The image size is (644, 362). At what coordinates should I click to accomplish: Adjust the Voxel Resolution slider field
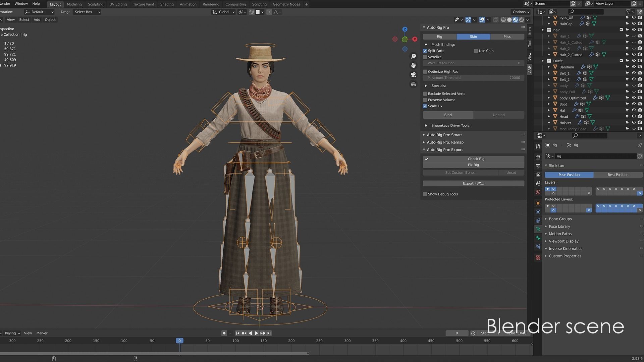coord(473,63)
